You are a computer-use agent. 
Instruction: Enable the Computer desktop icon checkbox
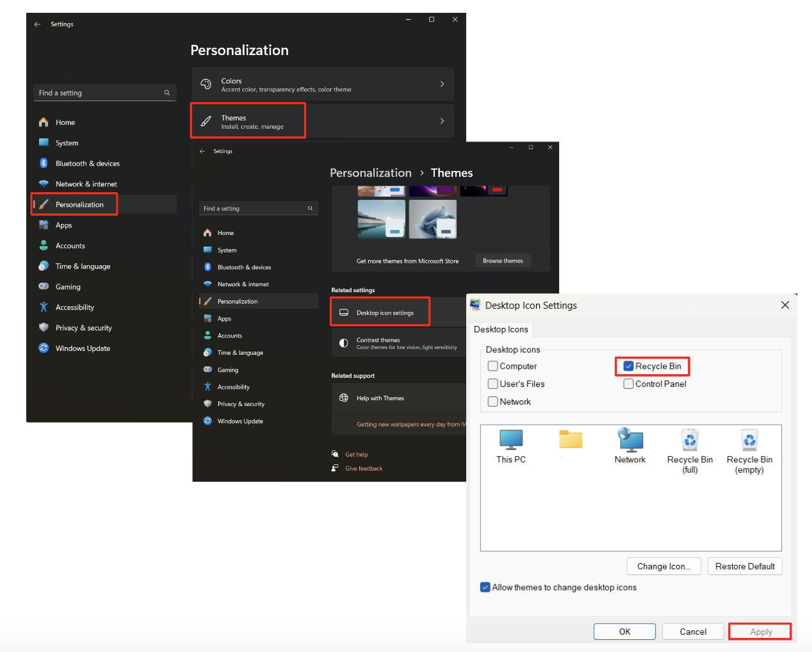(x=493, y=366)
